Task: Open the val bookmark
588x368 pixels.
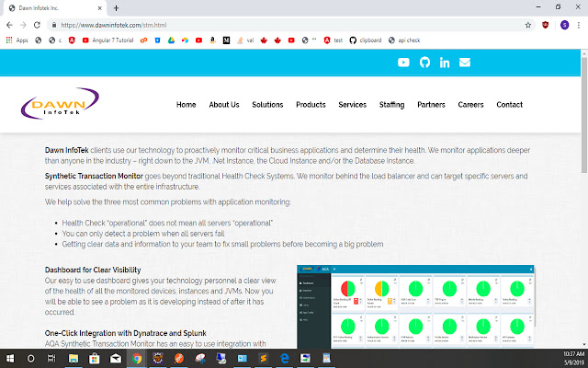Action: [x=245, y=40]
